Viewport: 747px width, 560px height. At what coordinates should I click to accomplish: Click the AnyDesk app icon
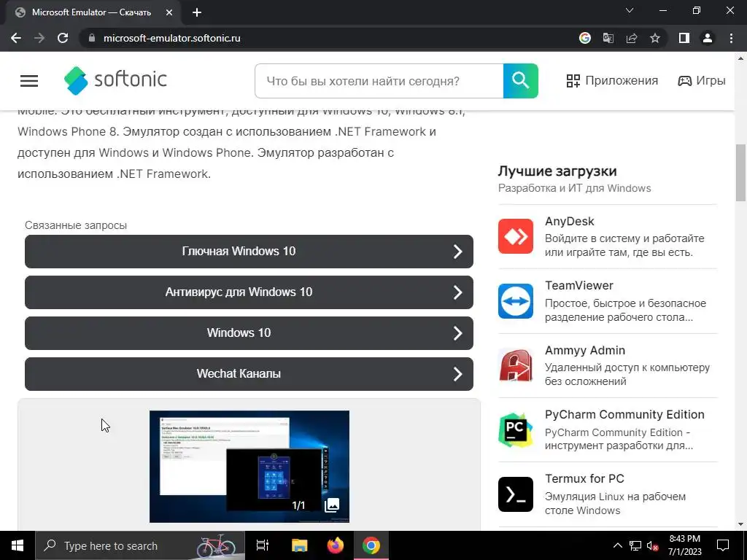516,236
